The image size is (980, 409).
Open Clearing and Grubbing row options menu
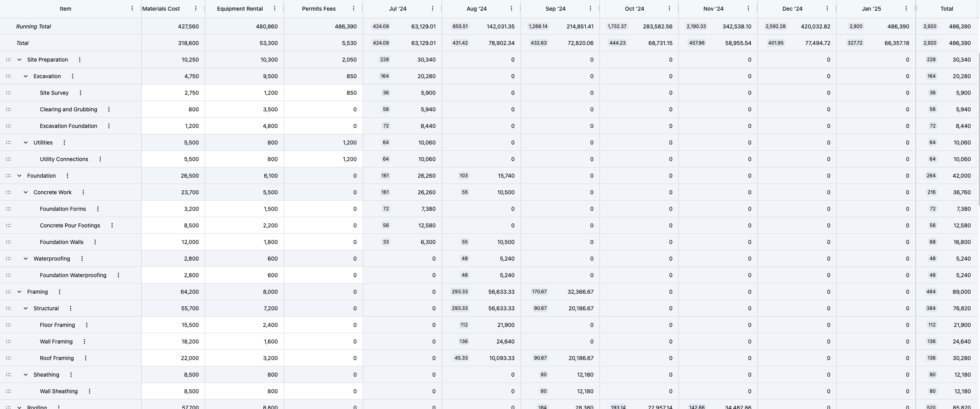(x=109, y=109)
